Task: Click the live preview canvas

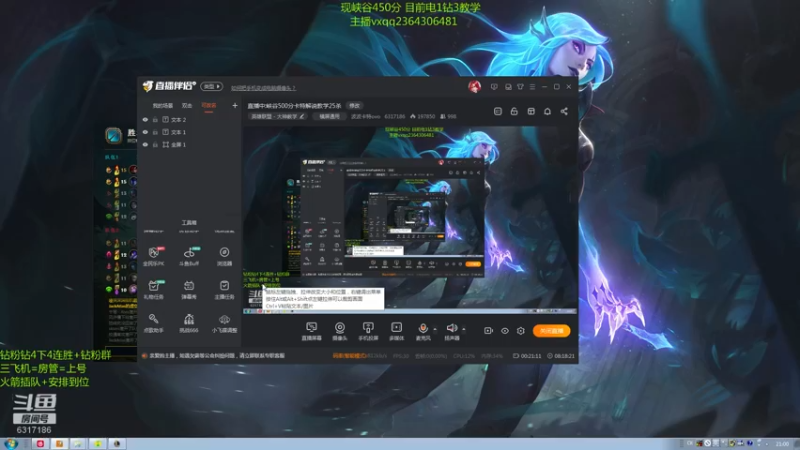Action: [x=410, y=219]
